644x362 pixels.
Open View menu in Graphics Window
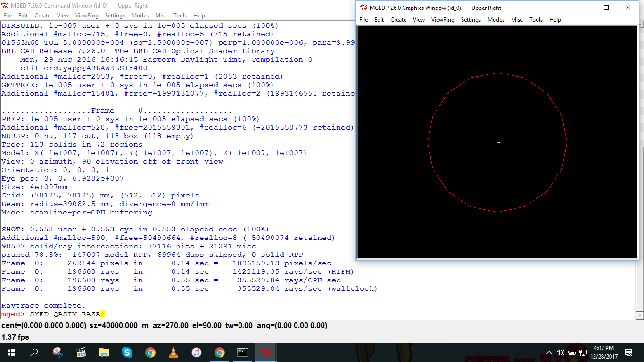[x=419, y=20]
